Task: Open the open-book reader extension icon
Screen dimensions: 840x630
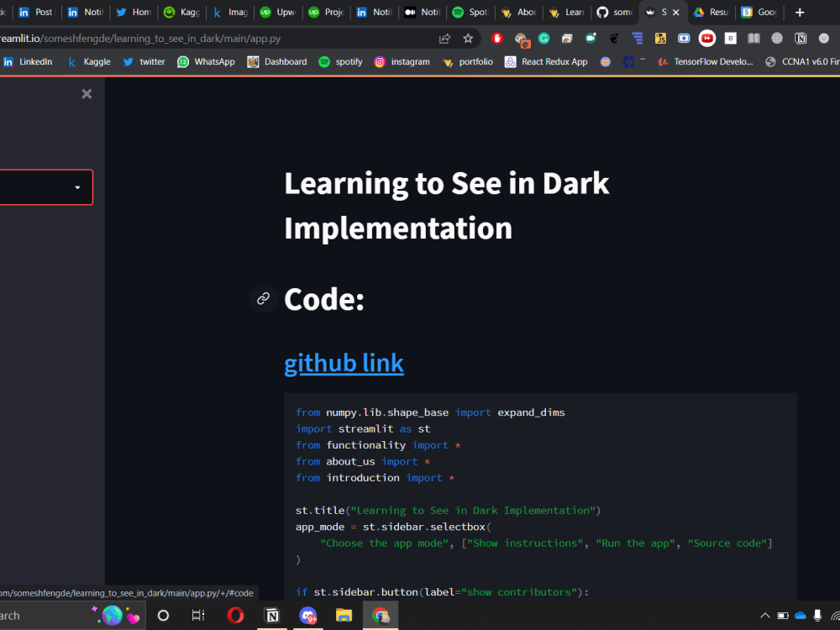Action: 753,38
